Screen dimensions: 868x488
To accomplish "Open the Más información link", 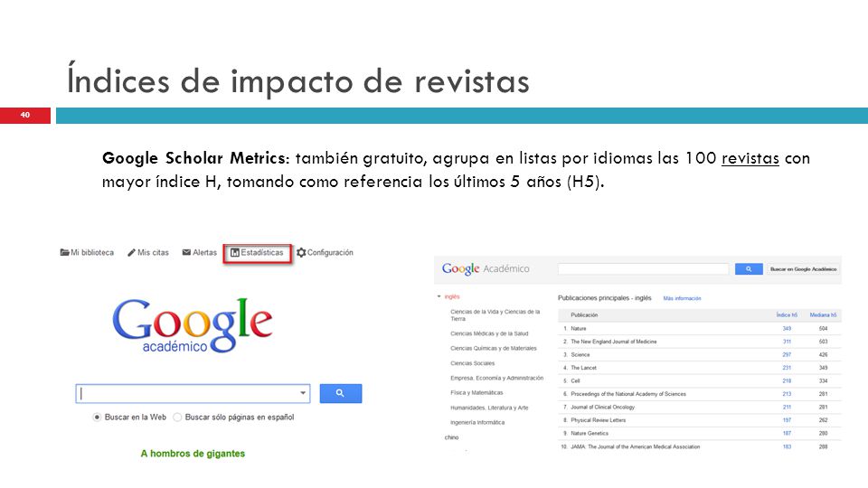I will tap(682, 299).
